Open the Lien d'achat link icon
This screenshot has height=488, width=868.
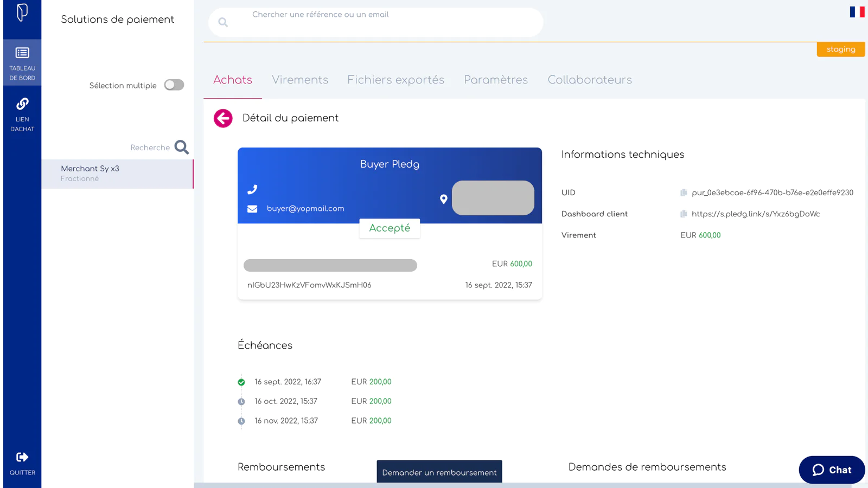(x=22, y=104)
